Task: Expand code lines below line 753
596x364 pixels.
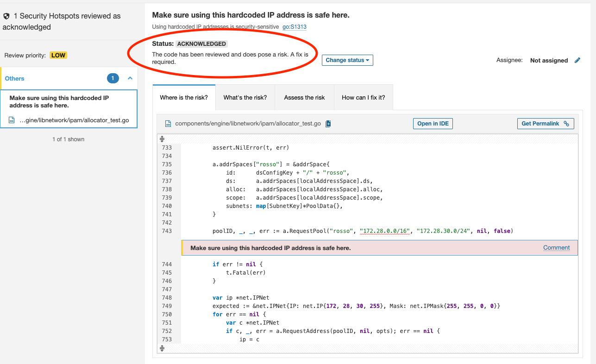Action: pos(162,348)
